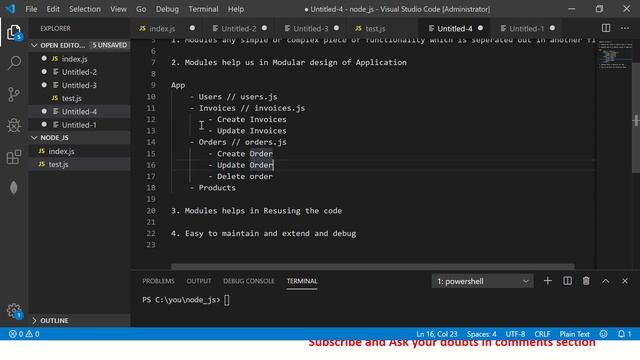Open index.js in Open Editors list
The image size is (640, 360).
(79, 59)
